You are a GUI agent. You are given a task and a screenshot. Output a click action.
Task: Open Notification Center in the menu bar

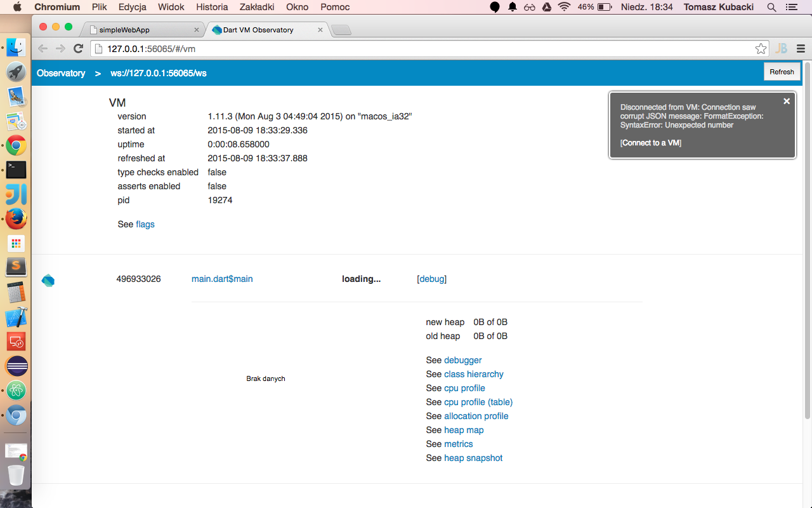[791, 7]
